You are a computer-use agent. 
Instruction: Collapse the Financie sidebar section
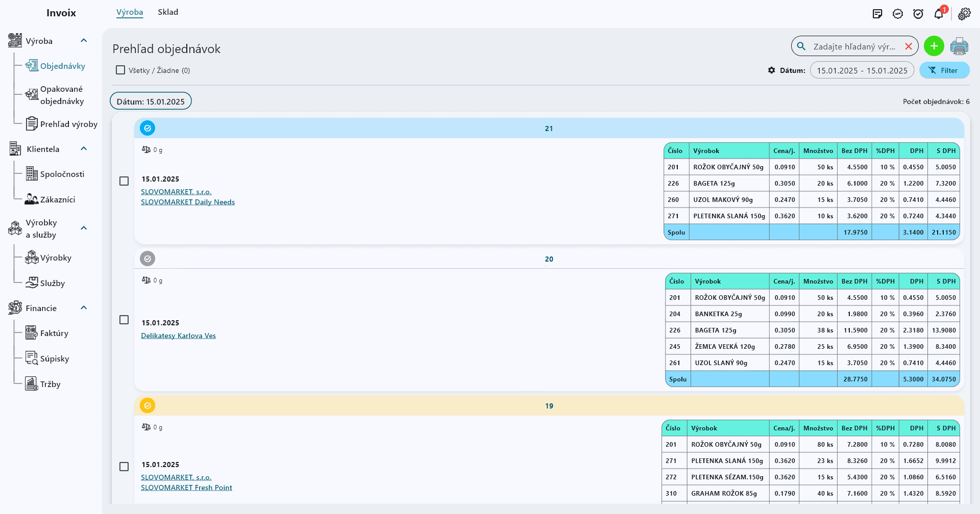[x=84, y=307]
